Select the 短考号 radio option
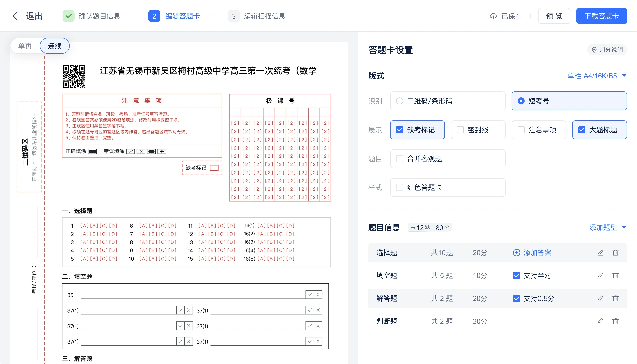The image size is (637, 364). [x=569, y=101]
